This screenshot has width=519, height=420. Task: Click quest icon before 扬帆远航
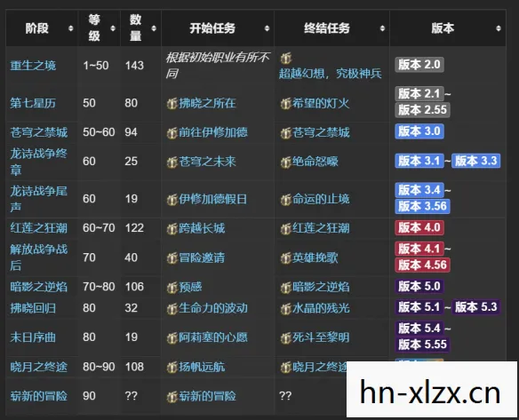point(172,367)
